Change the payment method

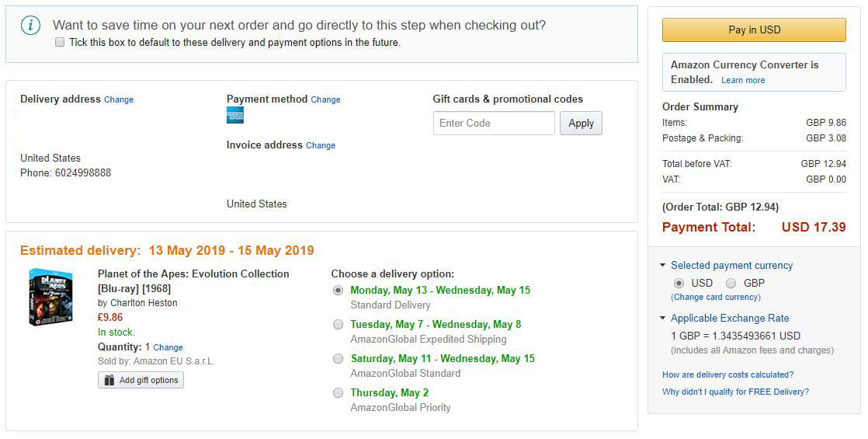click(325, 100)
